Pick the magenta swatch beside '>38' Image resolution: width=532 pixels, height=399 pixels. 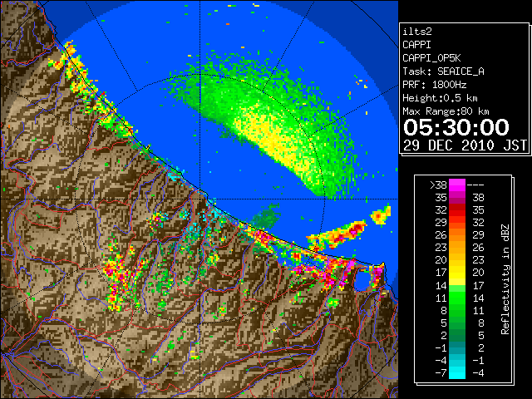click(457, 185)
